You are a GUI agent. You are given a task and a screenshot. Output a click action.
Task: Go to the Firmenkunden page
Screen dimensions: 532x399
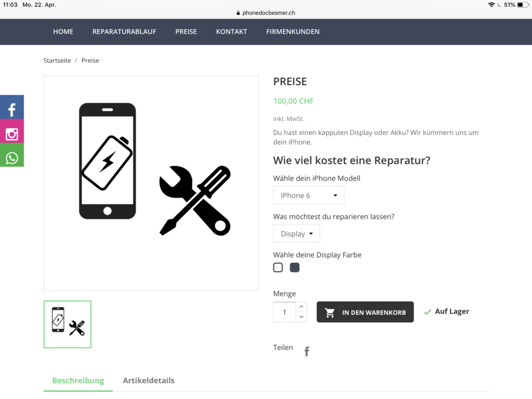293,31
